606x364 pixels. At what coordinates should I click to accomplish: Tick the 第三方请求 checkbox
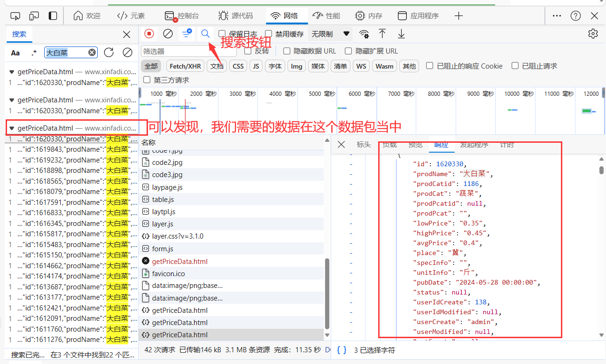147,80
